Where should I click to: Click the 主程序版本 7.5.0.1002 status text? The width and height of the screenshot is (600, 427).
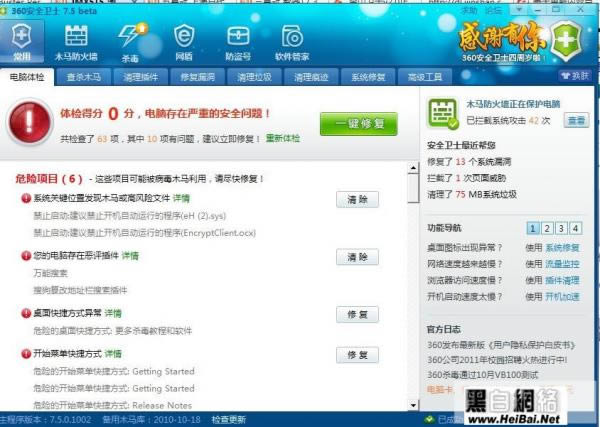[x=46, y=420]
